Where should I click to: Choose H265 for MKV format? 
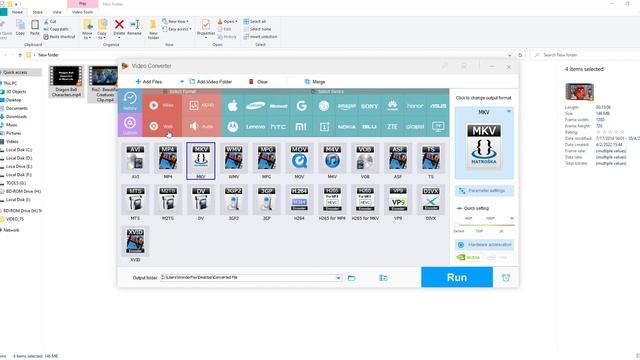[365, 200]
